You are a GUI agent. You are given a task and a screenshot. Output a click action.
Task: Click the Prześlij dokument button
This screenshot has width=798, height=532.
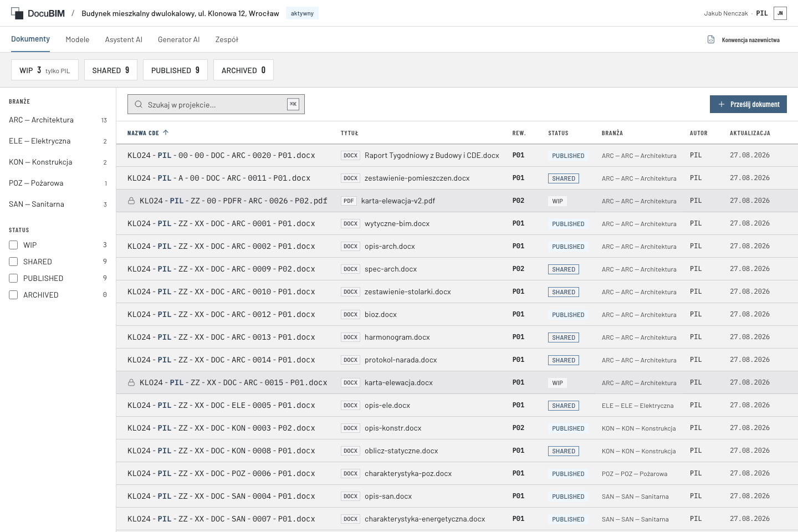click(x=748, y=104)
